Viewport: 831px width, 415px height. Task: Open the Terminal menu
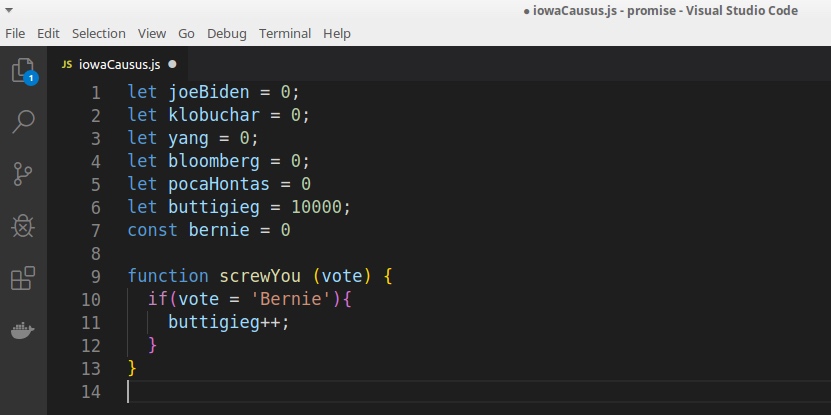tap(285, 33)
